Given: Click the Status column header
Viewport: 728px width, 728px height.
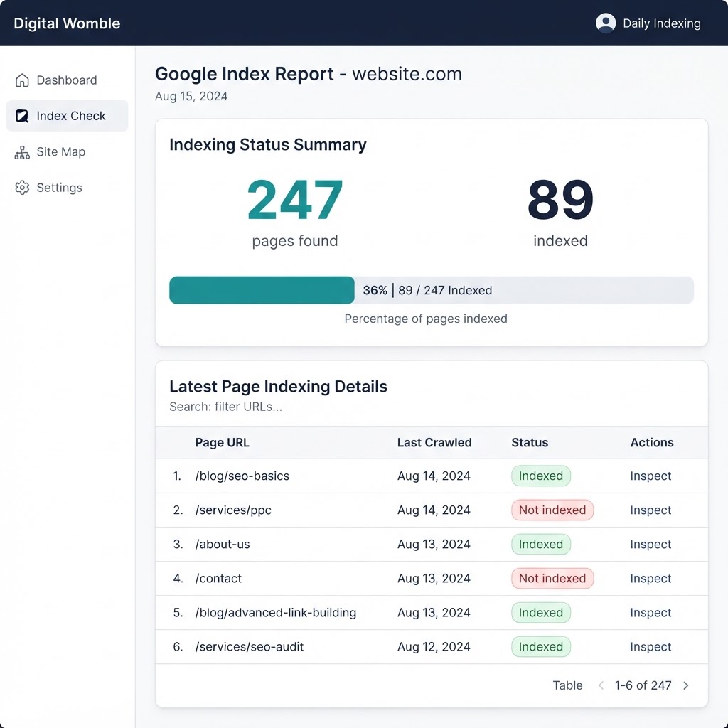Looking at the screenshot, I should [x=530, y=442].
